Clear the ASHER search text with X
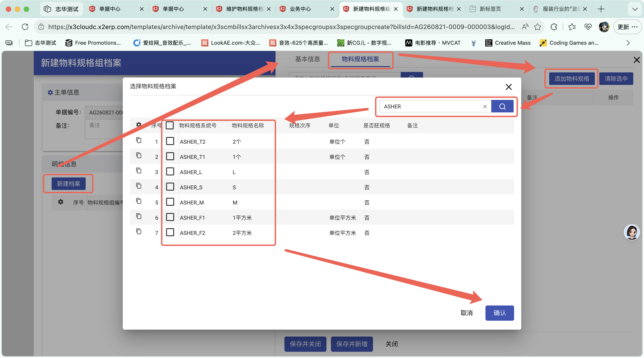 point(485,107)
